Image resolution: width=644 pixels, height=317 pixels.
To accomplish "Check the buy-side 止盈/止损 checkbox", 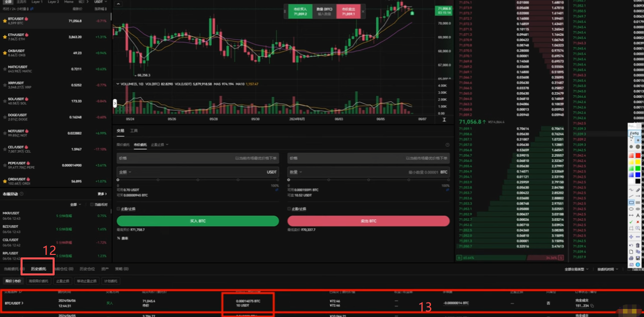I will point(118,209).
